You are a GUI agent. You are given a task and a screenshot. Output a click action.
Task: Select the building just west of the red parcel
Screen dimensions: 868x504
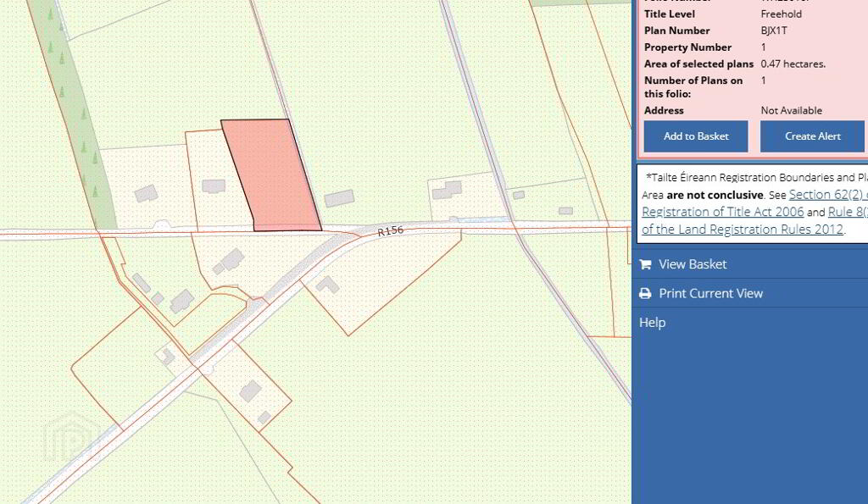[x=214, y=186]
